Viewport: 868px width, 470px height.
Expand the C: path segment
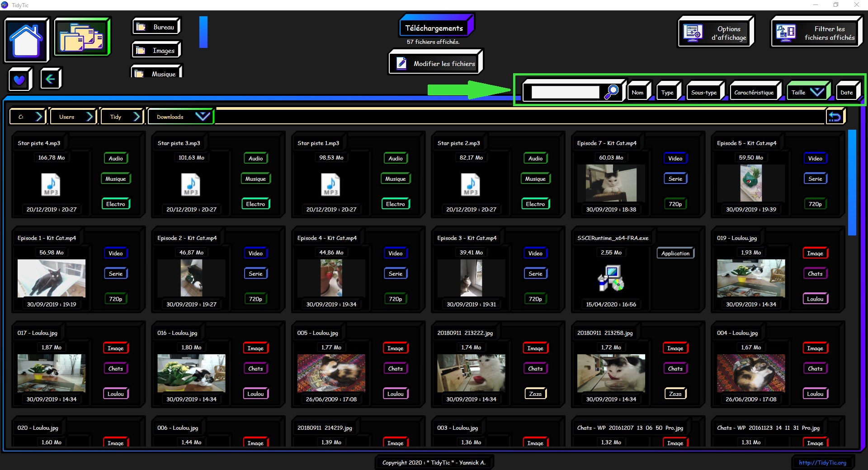click(27, 117)
